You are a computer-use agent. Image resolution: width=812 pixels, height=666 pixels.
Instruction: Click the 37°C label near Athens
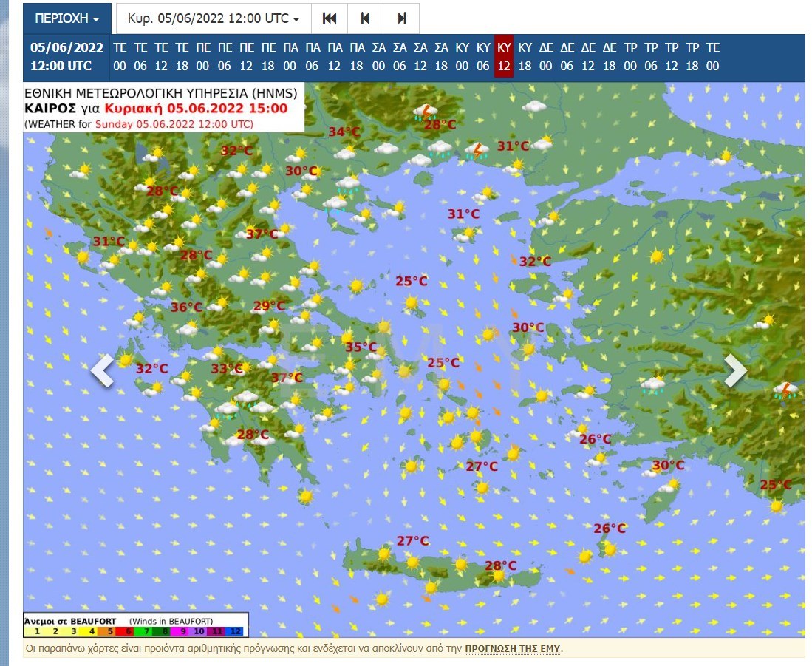pyautogui.click(x=287, y=378)
